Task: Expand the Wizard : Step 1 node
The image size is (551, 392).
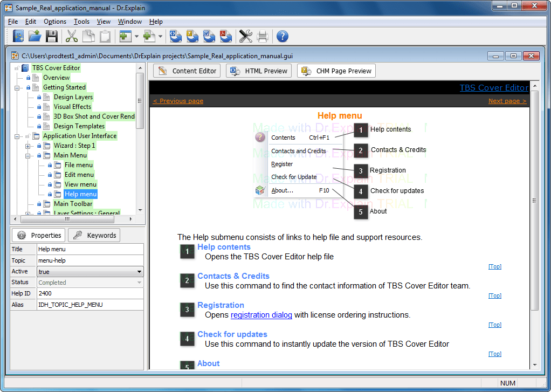Action: click(x=27, y=146)
